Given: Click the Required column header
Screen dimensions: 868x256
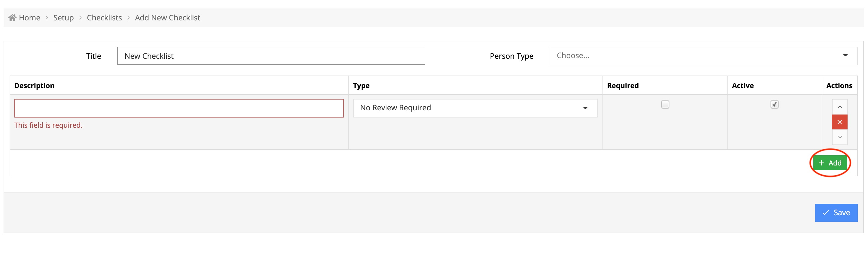Looking at the screenshot, I should coord(622,85).
